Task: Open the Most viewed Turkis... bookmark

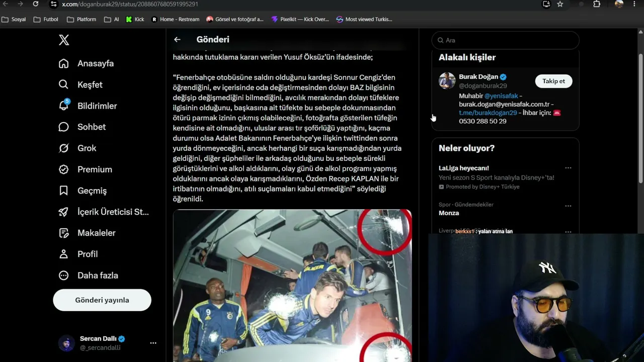Action: (364, 20)
